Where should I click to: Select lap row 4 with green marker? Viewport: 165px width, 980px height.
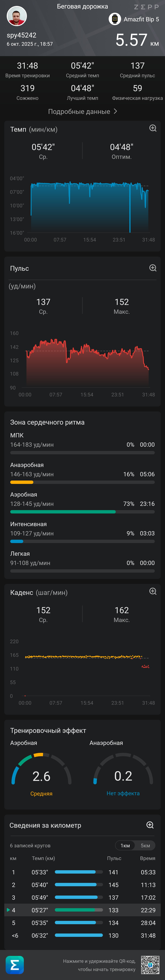82,910
